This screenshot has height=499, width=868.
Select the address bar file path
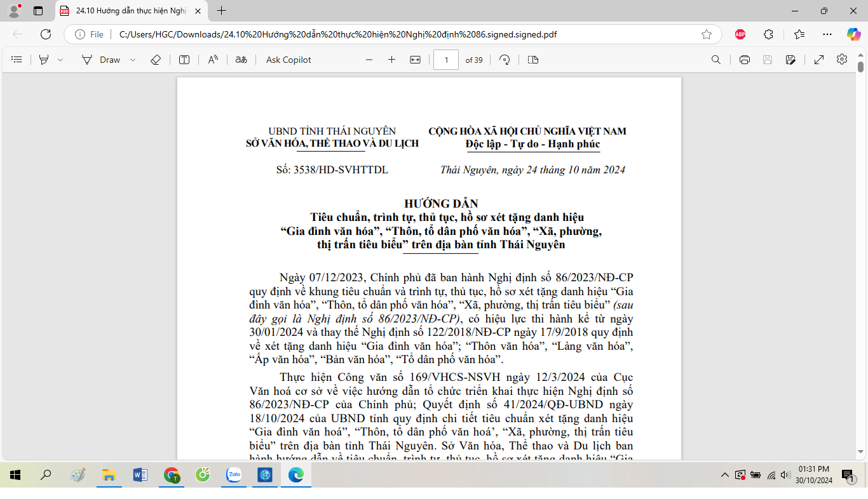coord(338,34)
